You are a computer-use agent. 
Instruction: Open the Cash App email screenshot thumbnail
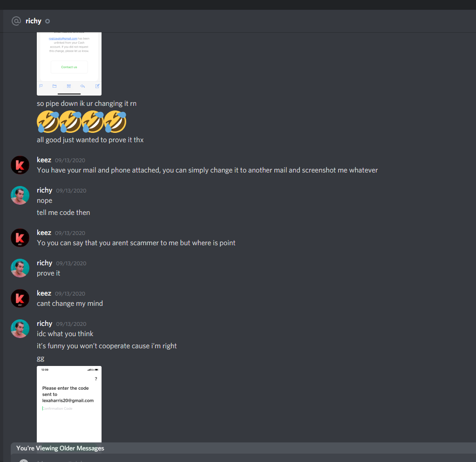click(69, 64)
